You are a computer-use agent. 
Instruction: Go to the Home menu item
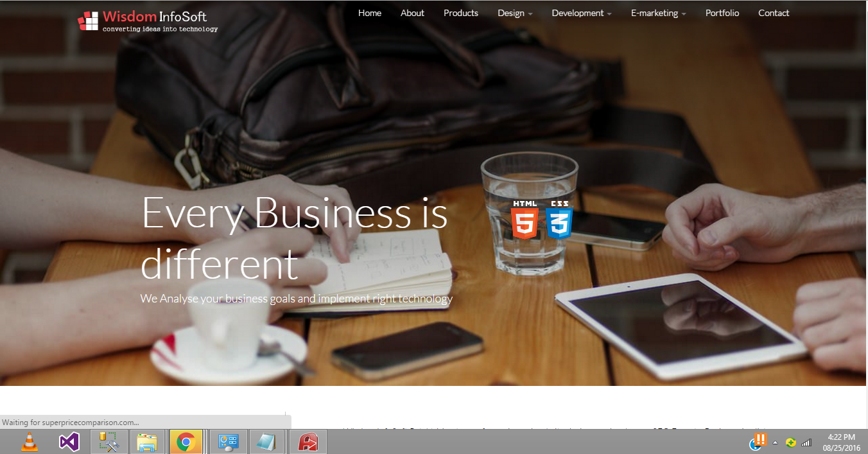pos(370,13)
